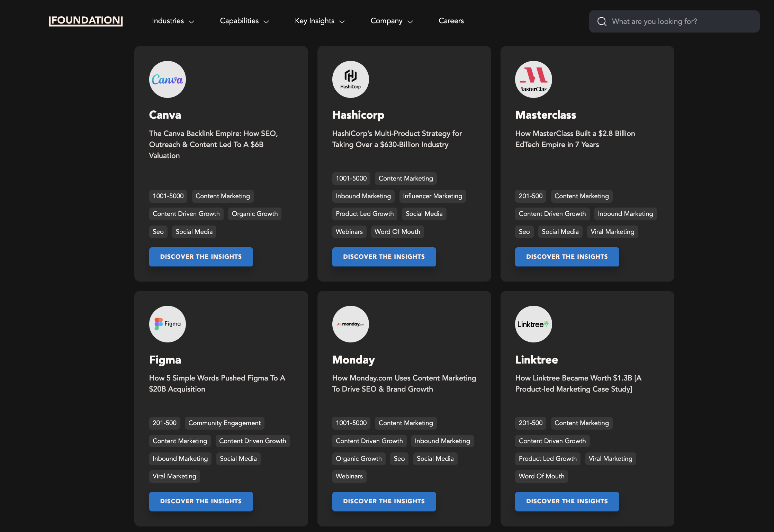Select Content Driven Growth tag on Linktree card
The width and height of the screenshot is (774, 532).
click(552, 441)
